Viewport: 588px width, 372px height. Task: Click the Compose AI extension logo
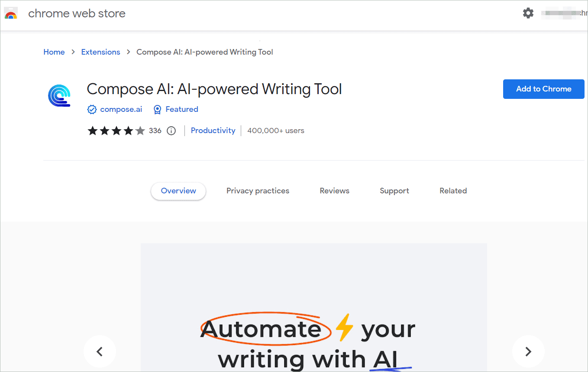coord(59,95)
